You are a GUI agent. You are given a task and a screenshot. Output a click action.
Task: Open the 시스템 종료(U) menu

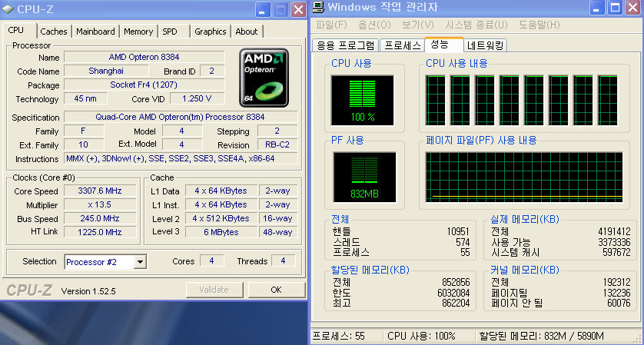(x=476, y=25)
